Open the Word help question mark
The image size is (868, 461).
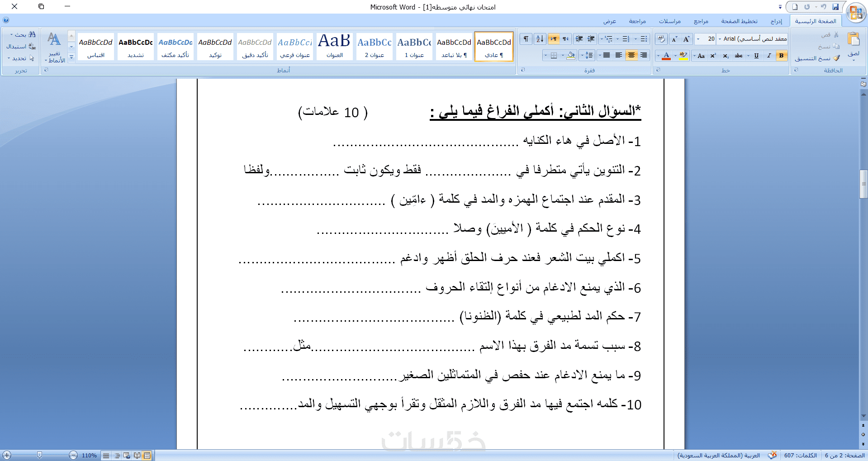pos(6,20)
